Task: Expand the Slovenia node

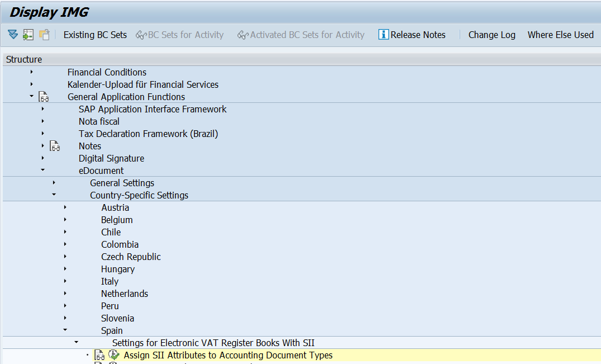Action: [65, 318]
